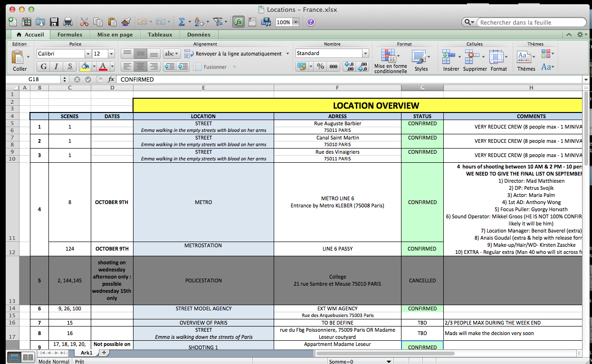Screen dimensions: 592x364
Task: Toggle italic (I) formatting
Action: tap(57, 66)
